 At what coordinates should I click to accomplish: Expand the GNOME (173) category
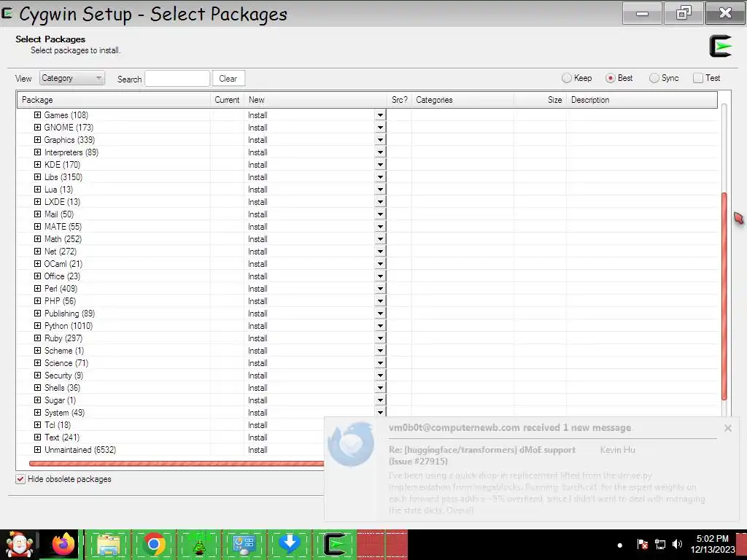coord(38,127)
